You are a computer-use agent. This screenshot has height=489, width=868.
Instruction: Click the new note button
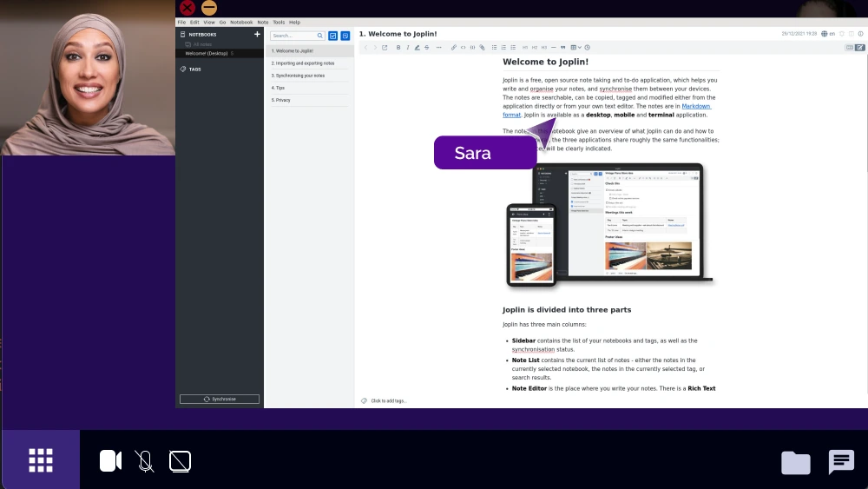coord(345,36)
